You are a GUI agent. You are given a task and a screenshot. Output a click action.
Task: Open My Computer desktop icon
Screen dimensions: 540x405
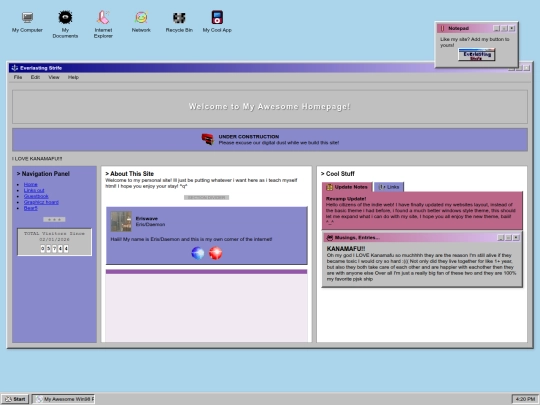(x=27, y=22)
